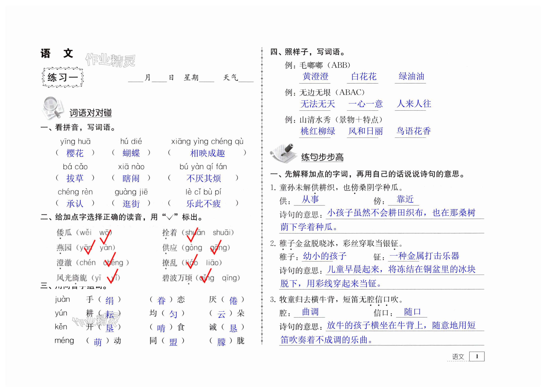Select the heading 词语对对碰
Image resolution: width=546 pixels, height=392 pixels.
click(91, 113)
